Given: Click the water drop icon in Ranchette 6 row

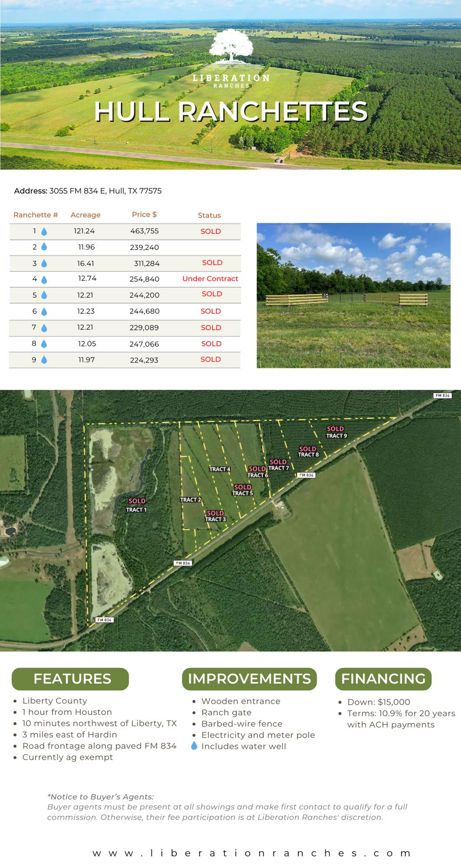Looking at the screenshot, I should [44, 312].
